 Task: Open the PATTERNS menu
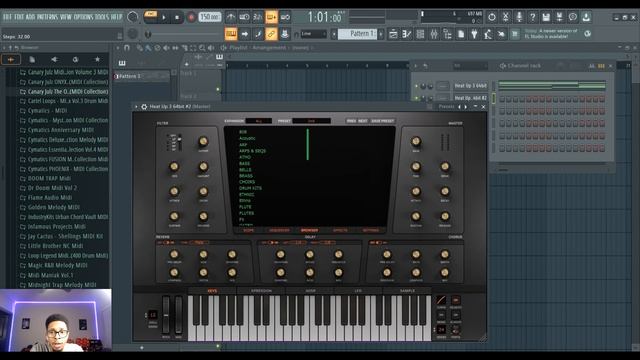pyautogui.click(x=48, y=17)
